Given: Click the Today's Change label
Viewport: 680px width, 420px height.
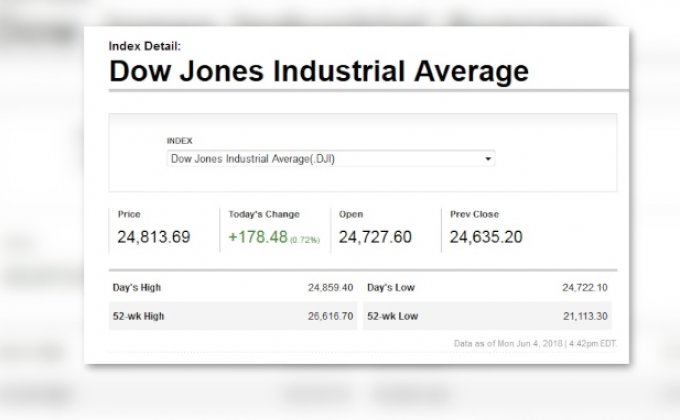Looking at the screenshot, I should [263, 214].
